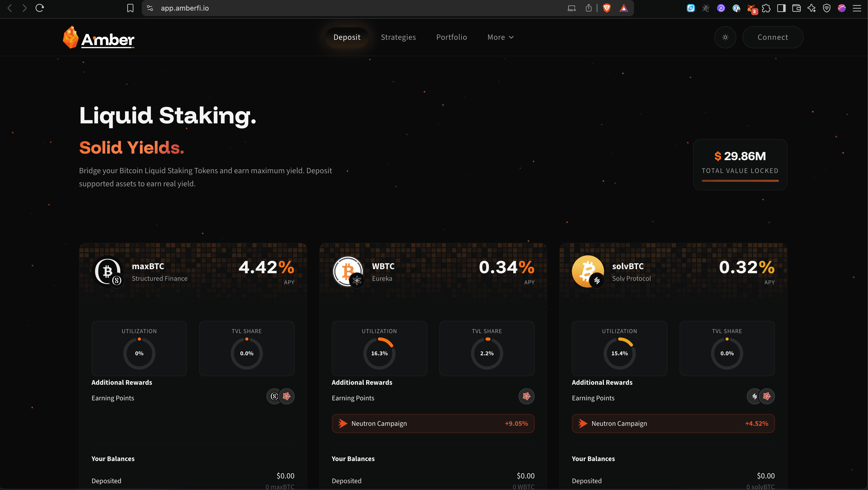Open the Portfolio tab
This screenshot has height=490, width=868.
(452, 38)
